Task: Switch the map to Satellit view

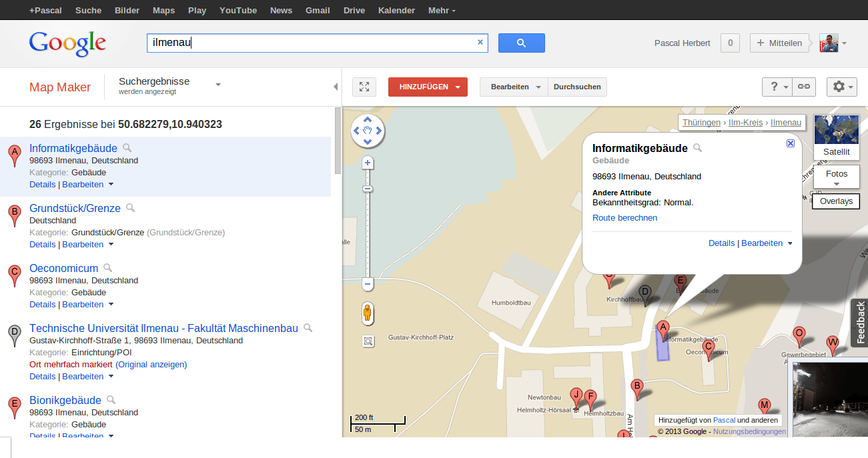Action: 836,137
